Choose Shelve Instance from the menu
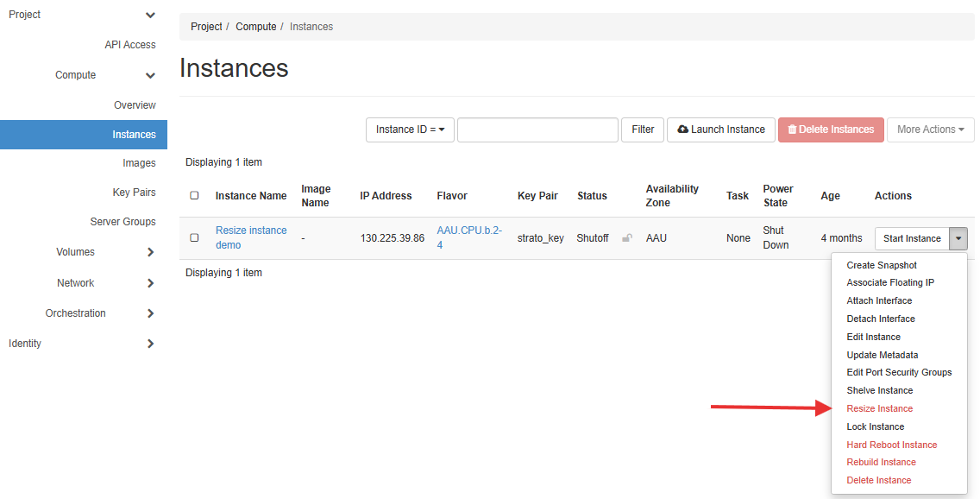980x499 pixels. [x=879, y=390]
